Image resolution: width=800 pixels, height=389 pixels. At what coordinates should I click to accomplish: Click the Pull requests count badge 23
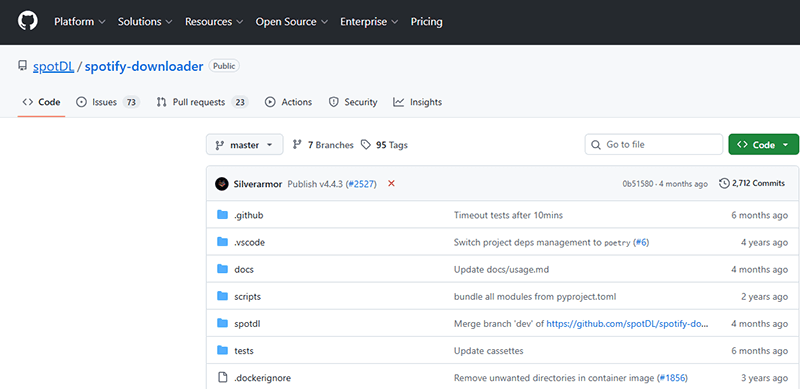(x=239, y=102)
